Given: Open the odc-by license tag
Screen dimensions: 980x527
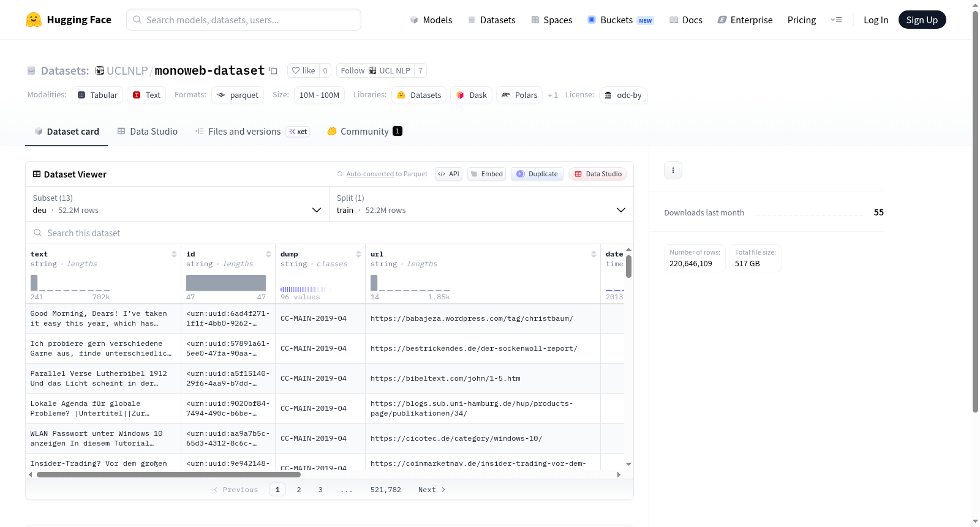Looking at the screenshot, I should (x=623, y=95).
